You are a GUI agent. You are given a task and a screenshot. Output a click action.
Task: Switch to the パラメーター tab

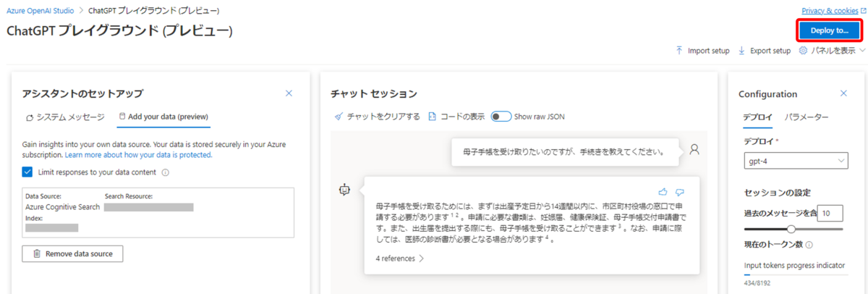tap(807, 117)
